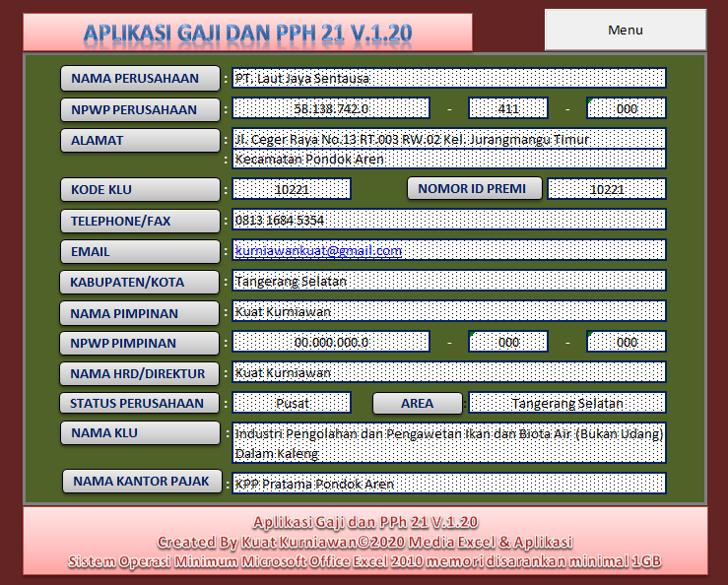
Task: Click the TELEPHONE/FAX label button
Action: point(140,221)
